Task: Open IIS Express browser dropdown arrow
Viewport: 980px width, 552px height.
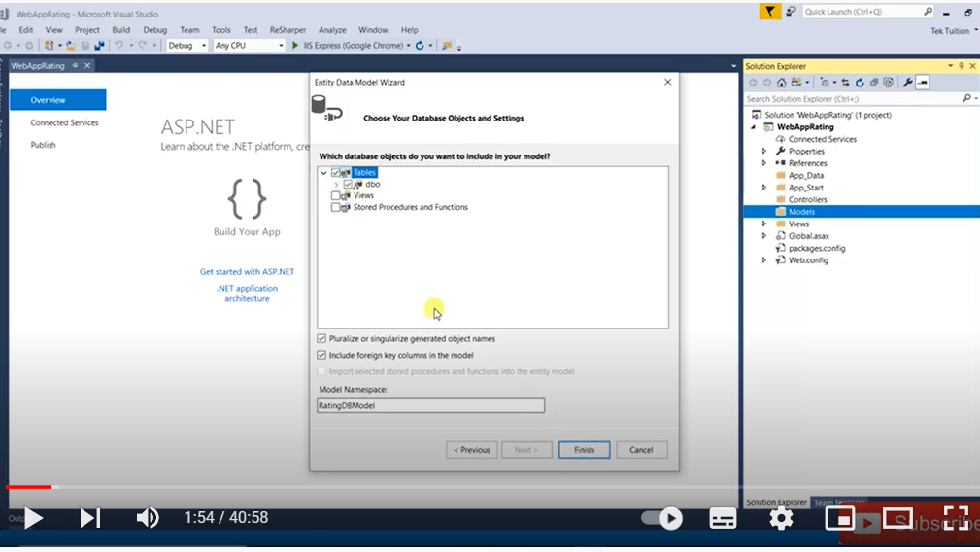Action: pos(408,45)
